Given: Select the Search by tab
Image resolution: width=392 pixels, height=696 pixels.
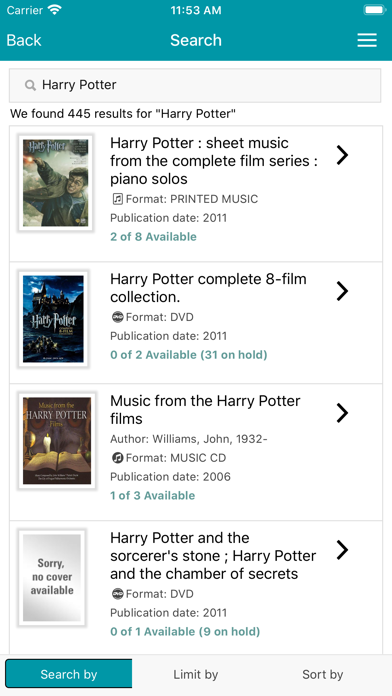Looking at the screenshot, I should (x=69, y=675).
